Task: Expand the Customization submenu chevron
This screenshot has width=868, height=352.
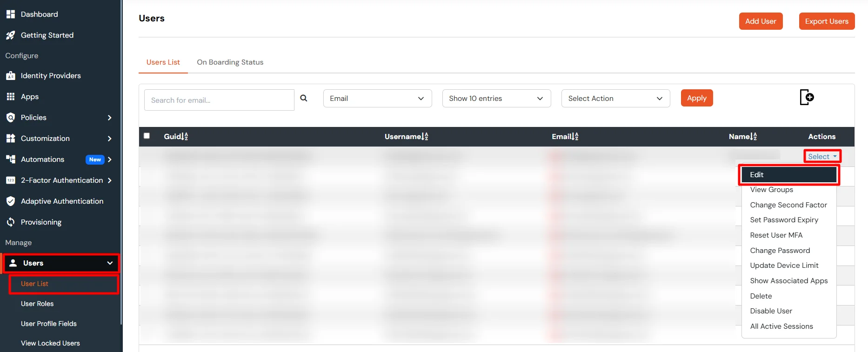Action: (110, 139)
